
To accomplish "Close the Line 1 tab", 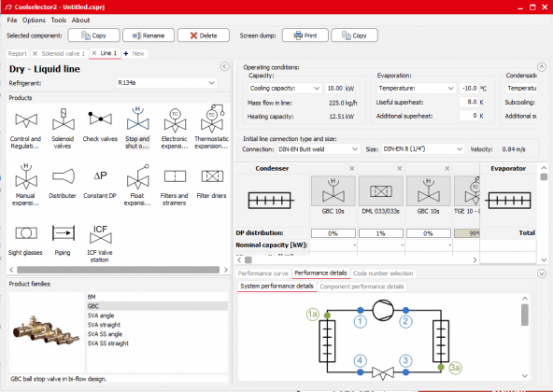I will tap(94, 53).
